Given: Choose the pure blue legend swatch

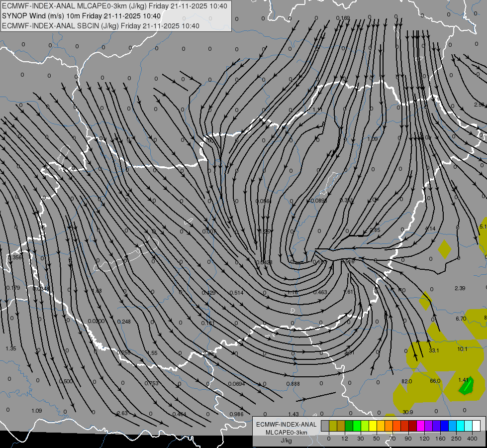Looking at the screenshot, I should click(445, 426).
